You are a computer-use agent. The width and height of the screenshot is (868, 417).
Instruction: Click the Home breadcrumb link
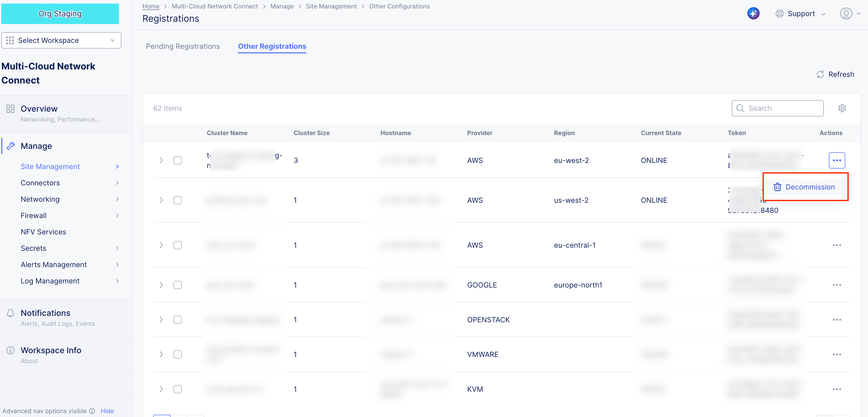pos(151,6)
